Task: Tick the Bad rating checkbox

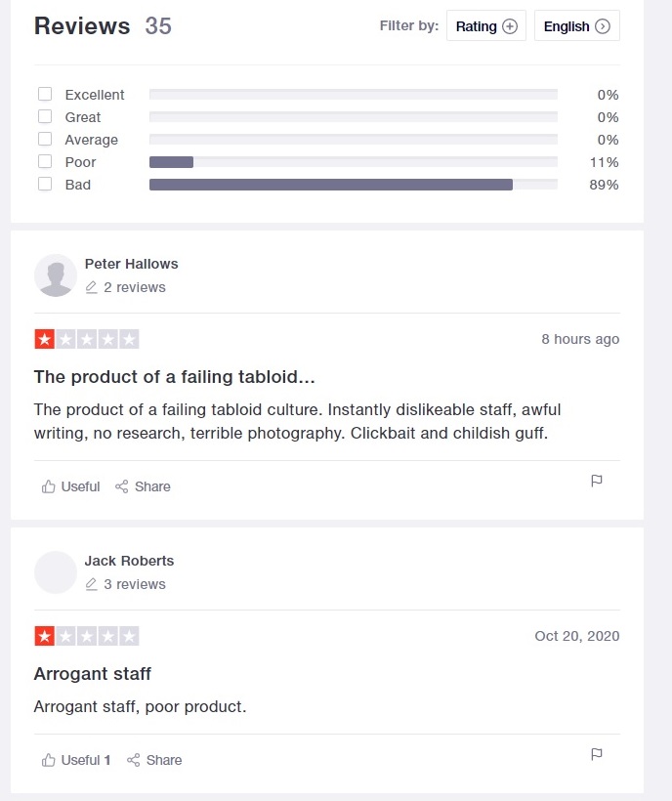Action: [45, 184]
